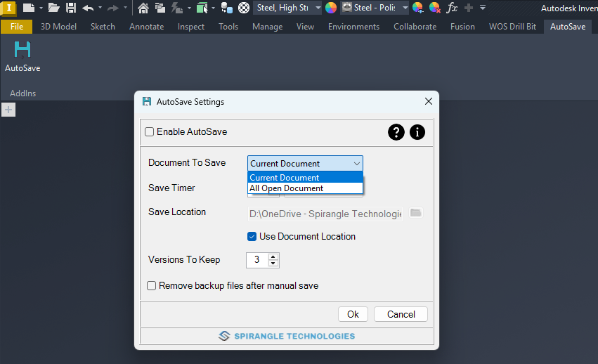Expand the redo history dropdown arrow
Screen dimensions: 598x364
coord(125,8)
